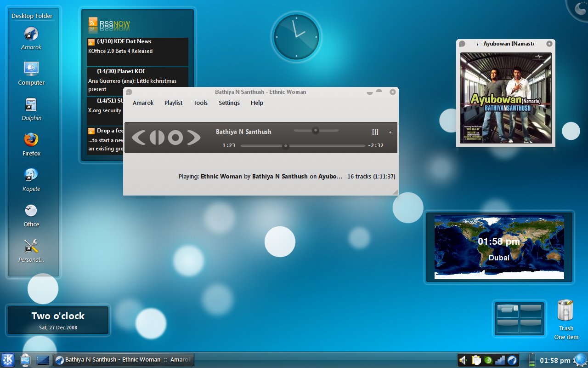588x368 pixels.
Task: Switch to bottom-left desktop in pager widget
Action: [x=508, y=326]
